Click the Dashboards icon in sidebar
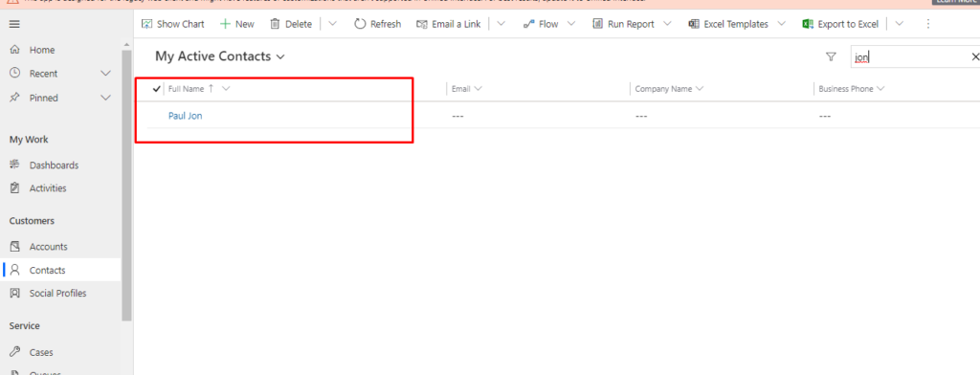 tap(15, 165)
